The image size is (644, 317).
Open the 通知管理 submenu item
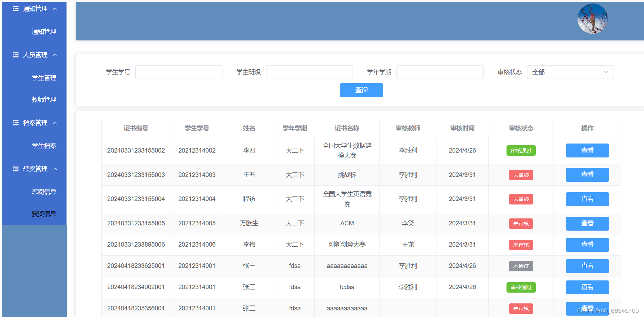coord(44,32)
